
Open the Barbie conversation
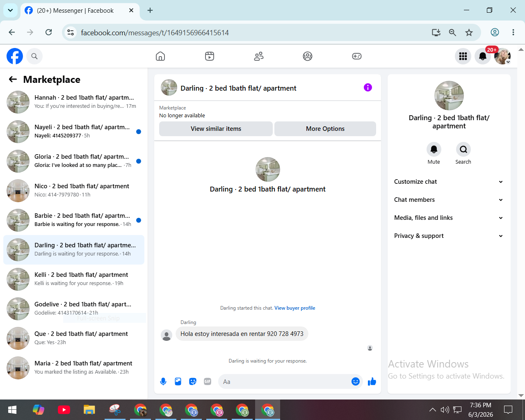[74, 220]
